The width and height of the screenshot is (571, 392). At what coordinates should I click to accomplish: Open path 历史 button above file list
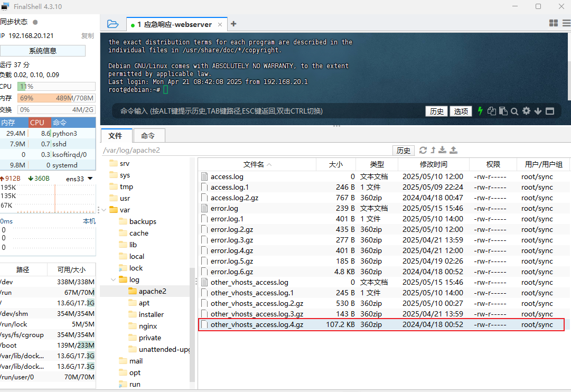403,151
